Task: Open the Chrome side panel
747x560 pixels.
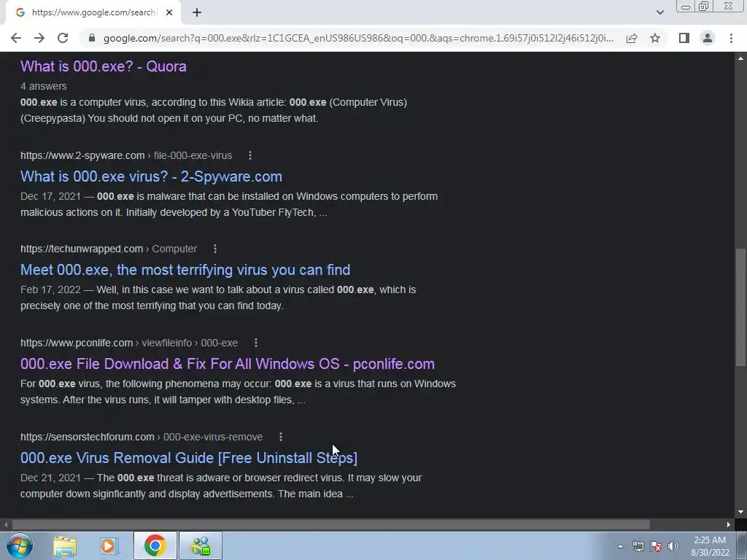Action: [x=684, y=38]
